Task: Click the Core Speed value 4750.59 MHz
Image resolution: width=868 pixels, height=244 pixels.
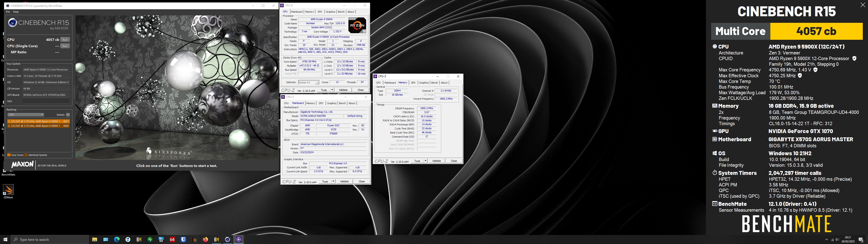Action: 310,62
